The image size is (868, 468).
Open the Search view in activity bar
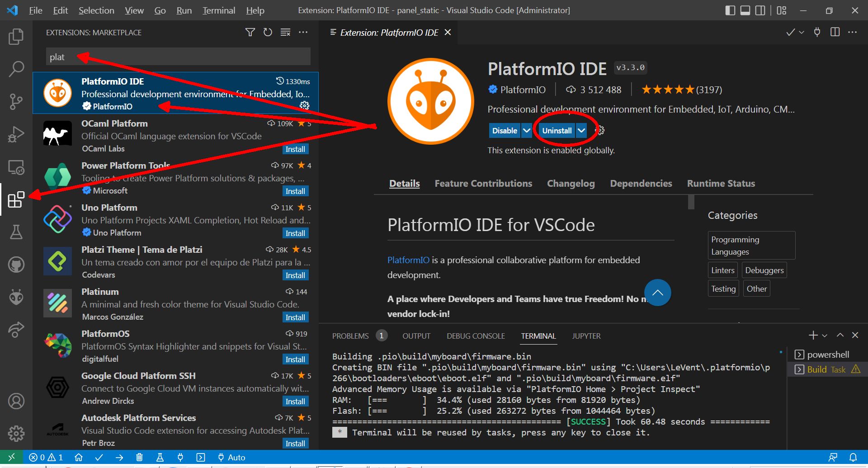[x=16, y=69]
